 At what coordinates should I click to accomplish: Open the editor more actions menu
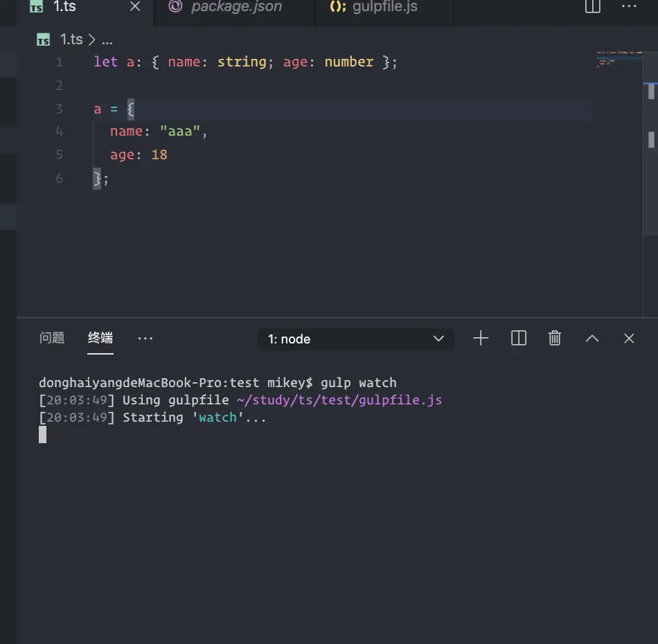(x=629, y=6)
